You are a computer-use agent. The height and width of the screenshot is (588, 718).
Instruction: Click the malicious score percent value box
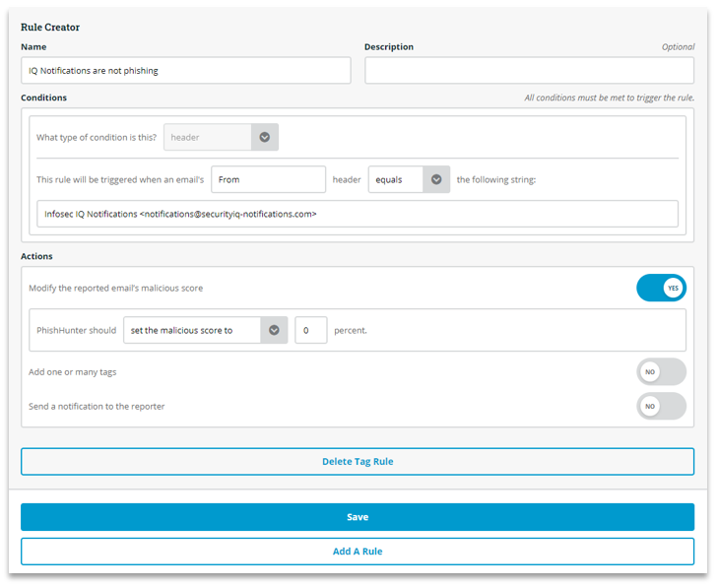click(311, 330)
